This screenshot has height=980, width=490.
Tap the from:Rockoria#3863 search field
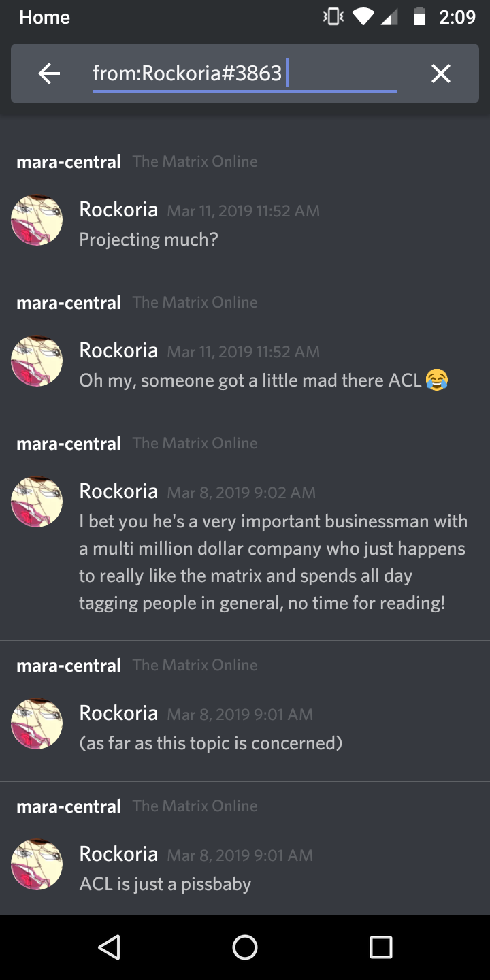[244, 73]
